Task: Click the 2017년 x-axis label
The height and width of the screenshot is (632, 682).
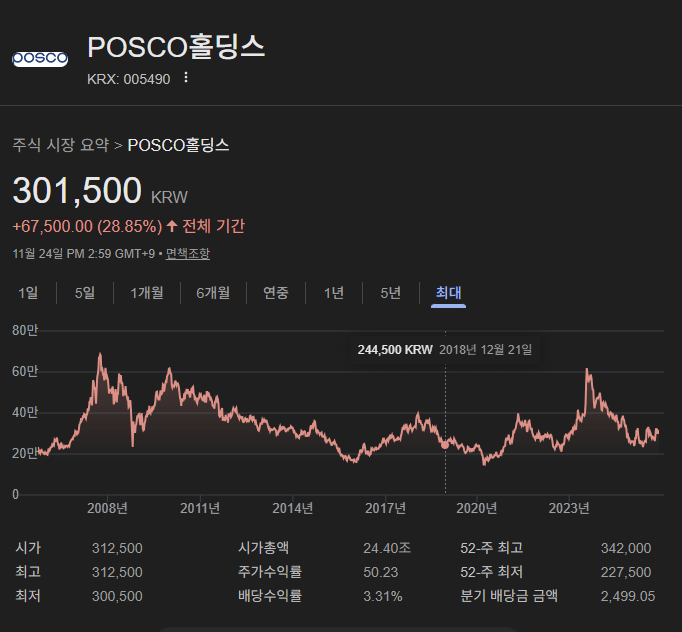Action: [x=385, y=508]
